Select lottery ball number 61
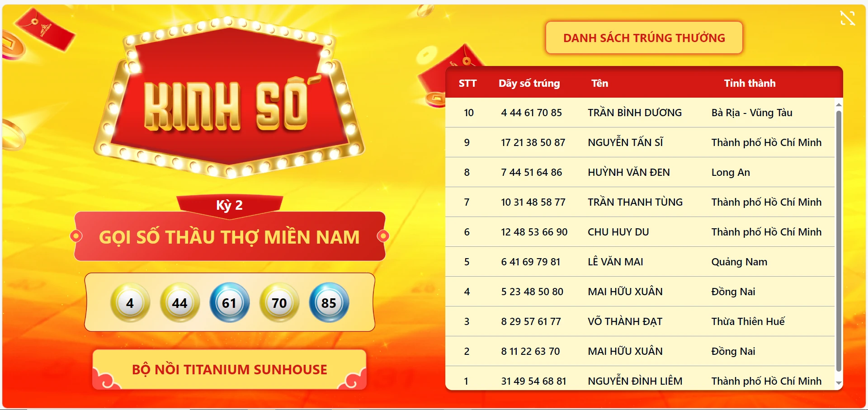Image resolution: width=868 pixels, height=410 pixels. [229, 302]
